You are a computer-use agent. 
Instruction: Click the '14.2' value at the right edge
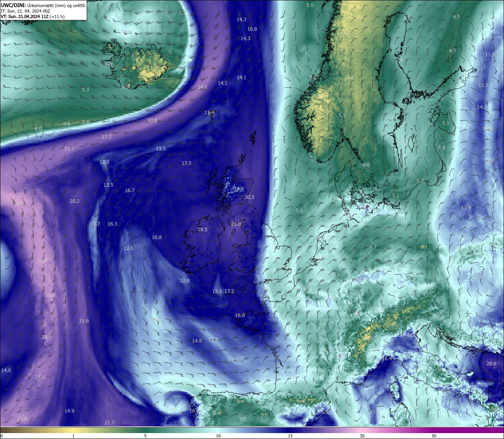pyautogui.click(x=482, y=107)
